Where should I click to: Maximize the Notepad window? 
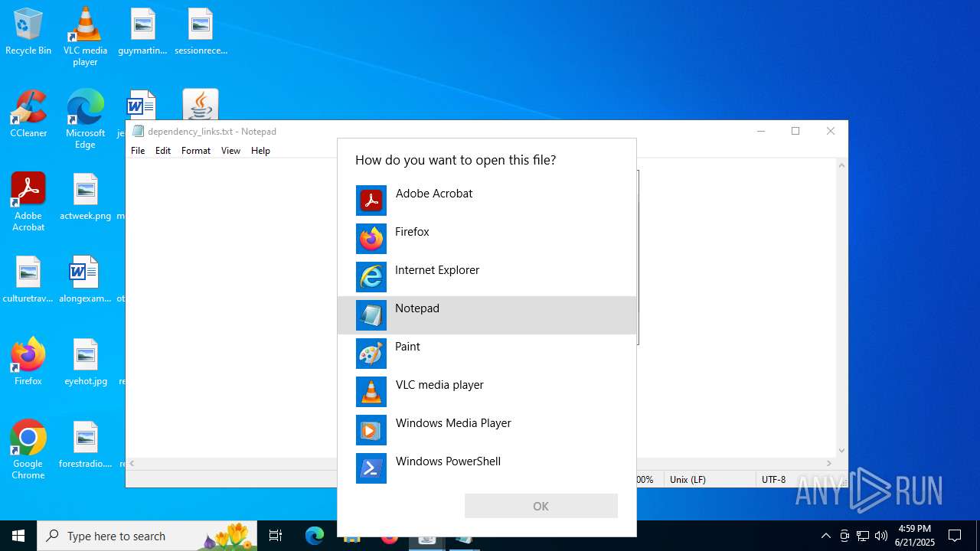pyautogui.click(x=795, y=131)
